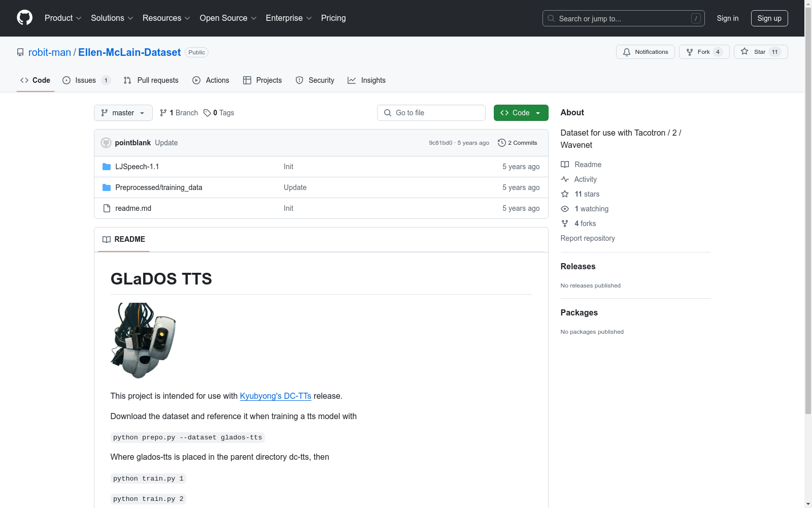Image resolution: width=812 pixels, height=508 pixels.
Task: Go to the Pricing page
Action: click(x=333, y=18)
